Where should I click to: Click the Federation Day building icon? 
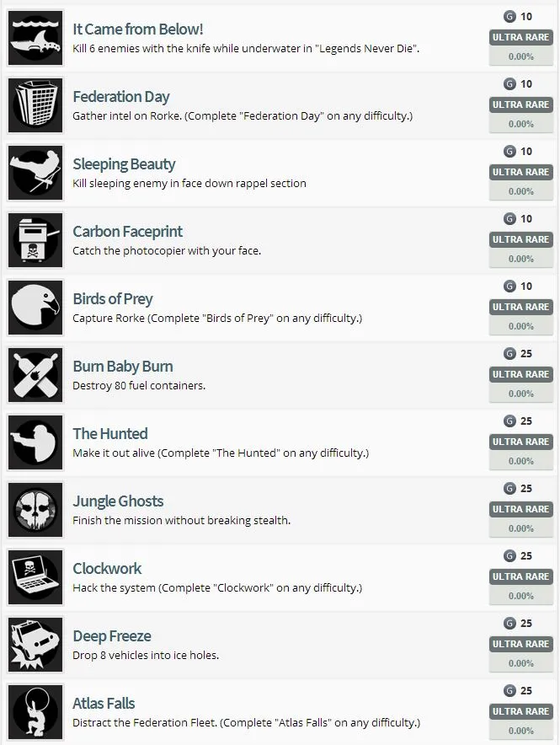35,106
